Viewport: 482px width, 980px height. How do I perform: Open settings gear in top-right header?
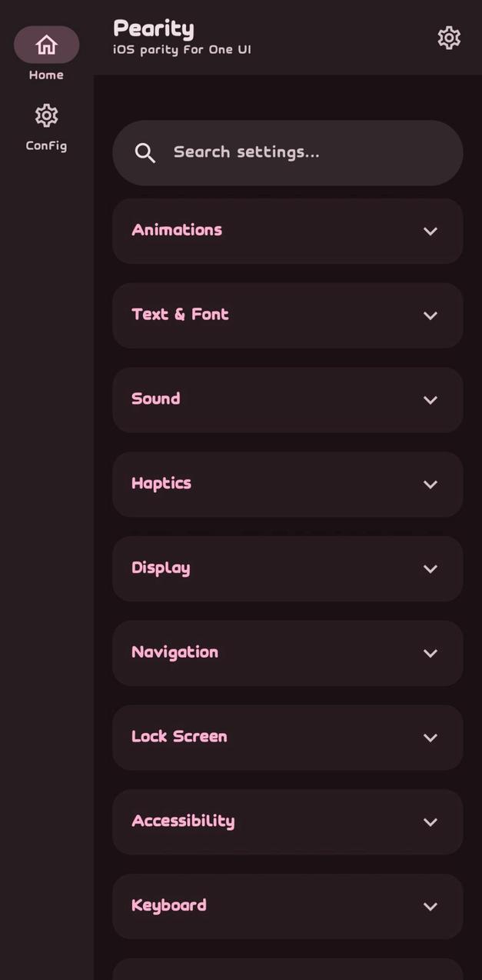tap(449, 38)
